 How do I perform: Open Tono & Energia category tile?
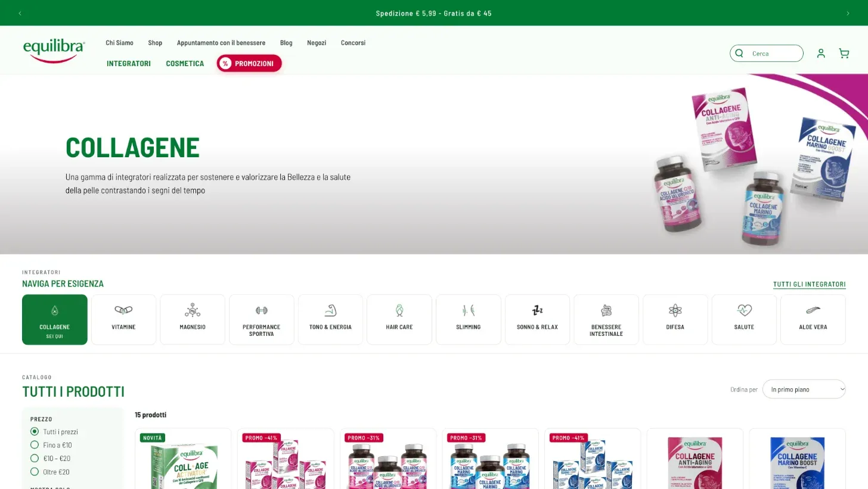(x=330, y=320)
